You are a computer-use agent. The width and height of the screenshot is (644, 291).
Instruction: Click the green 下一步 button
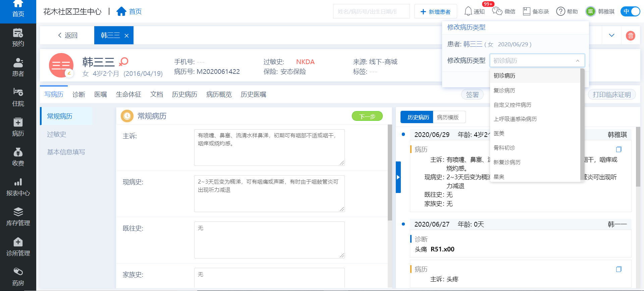coord(367,116)
